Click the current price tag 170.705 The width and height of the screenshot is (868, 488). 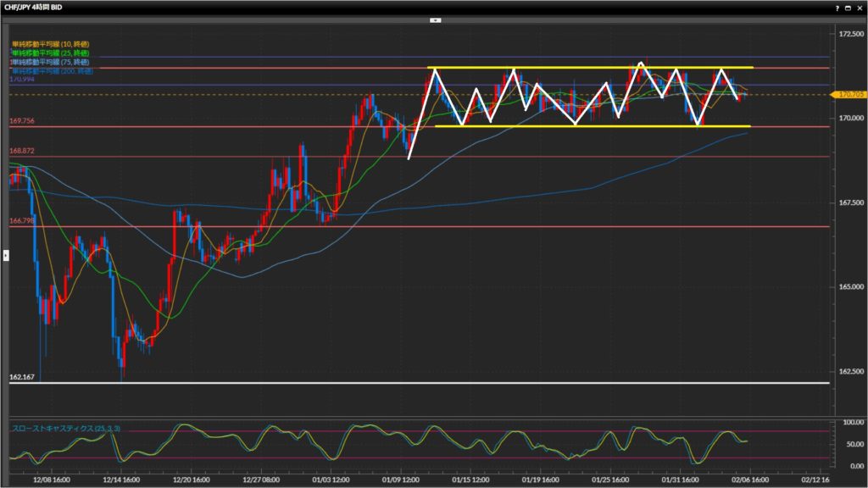(x=850, y=95)
